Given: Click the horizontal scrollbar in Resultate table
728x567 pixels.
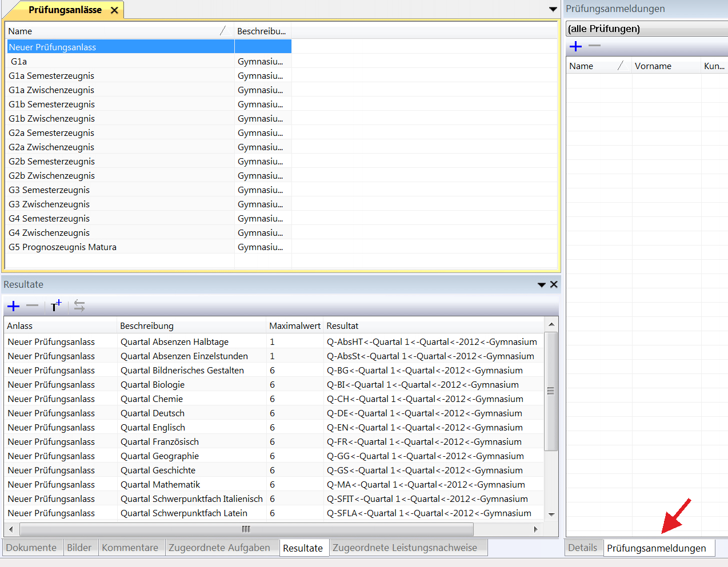Looking at the screenshot, I should [246, 529].
